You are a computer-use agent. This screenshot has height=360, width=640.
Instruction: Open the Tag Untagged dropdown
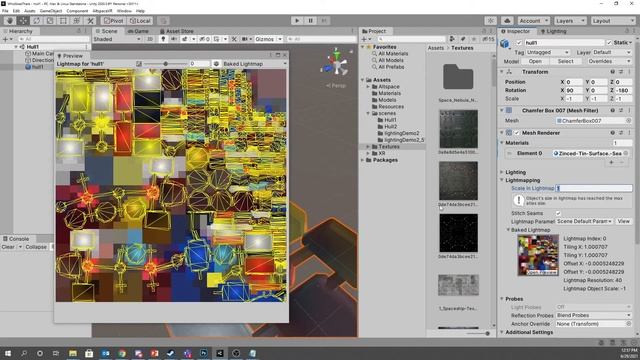pos(547,52)
